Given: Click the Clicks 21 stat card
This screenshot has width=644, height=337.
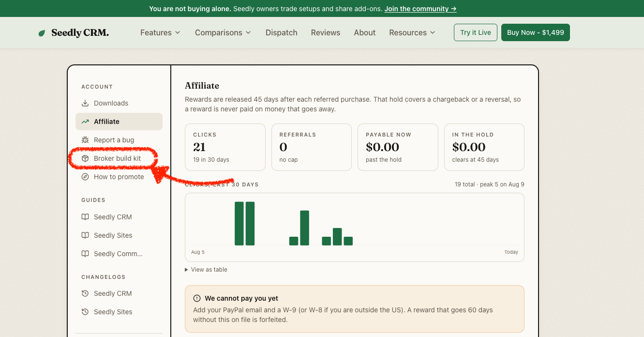Looking at the screenshot, I should pos(225,147).
